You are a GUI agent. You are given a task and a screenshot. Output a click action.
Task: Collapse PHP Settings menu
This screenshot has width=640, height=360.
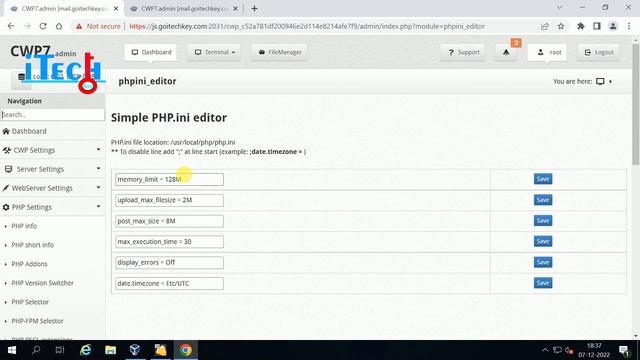coord(52,207)
